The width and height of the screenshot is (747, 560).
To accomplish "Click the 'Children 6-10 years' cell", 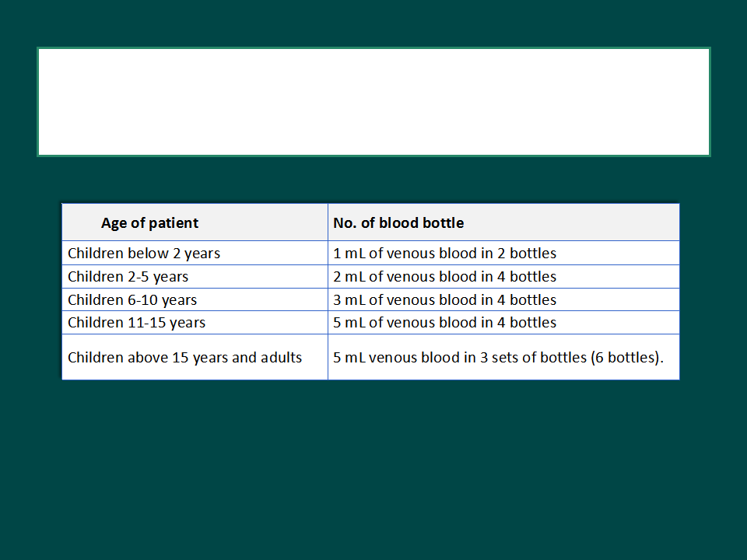I will pyautogui.click(x=195, y=299).
